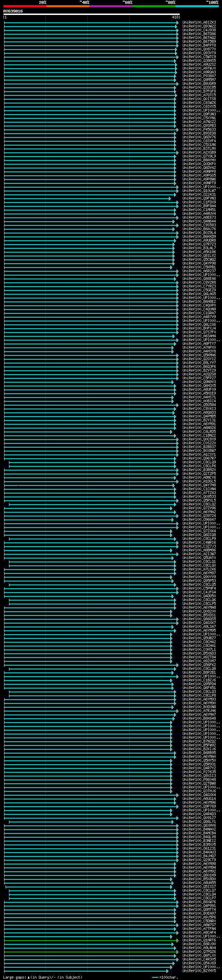222x980 pixels.
Task: Select the UniRef100_A9U2S2 label
Action: click(199, 64)
